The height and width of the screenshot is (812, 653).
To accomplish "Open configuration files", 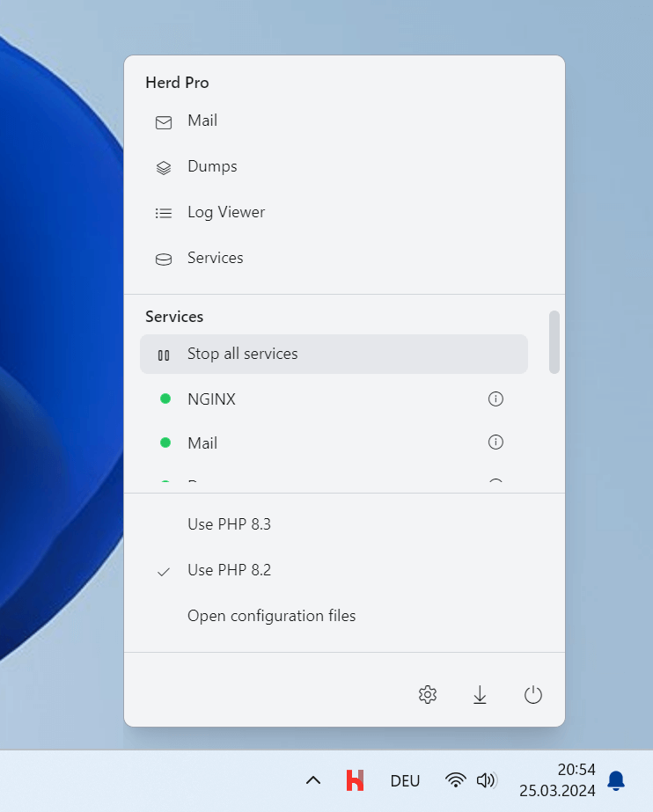I will pos(271,616).
